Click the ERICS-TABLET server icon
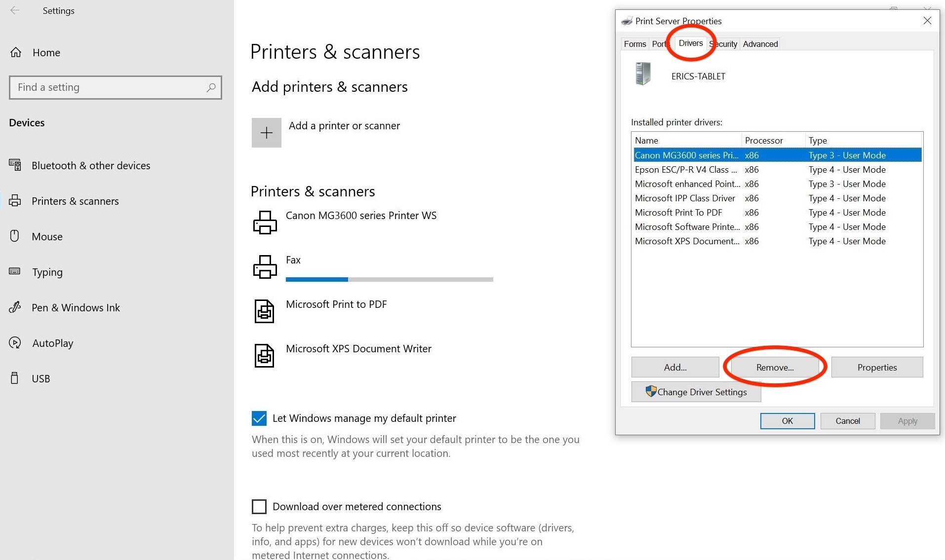Image resolution: width=945 pixels, height=560 pixels. 643,74
